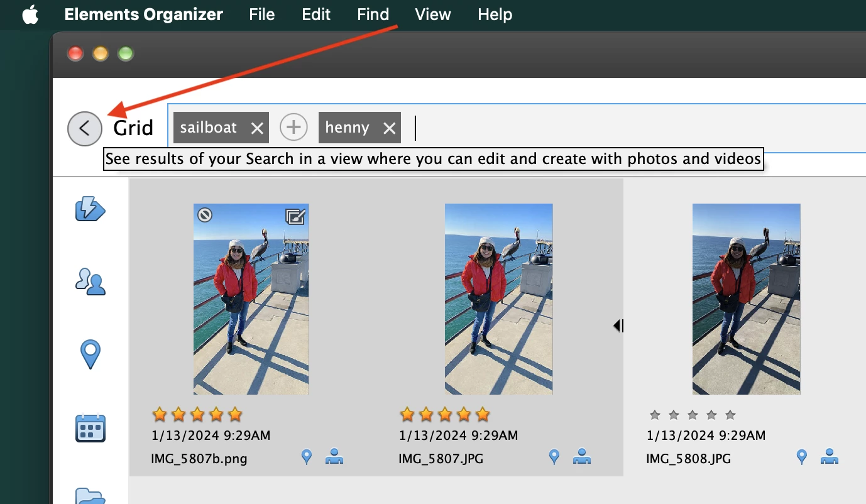
Task: Click the IMG_5807.JPG file name
Action: pos(441,459)
